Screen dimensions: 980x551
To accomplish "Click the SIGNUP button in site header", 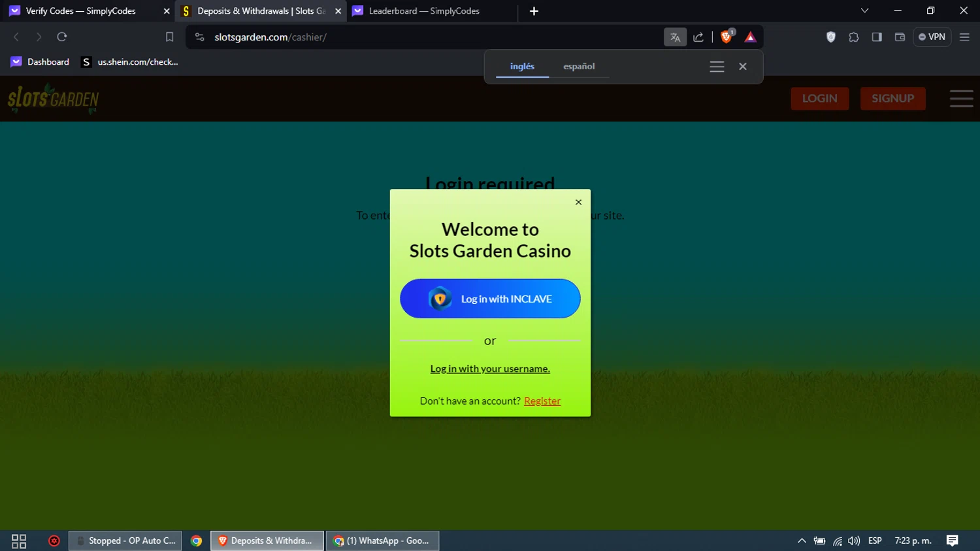I will click(x=892, y=98).
